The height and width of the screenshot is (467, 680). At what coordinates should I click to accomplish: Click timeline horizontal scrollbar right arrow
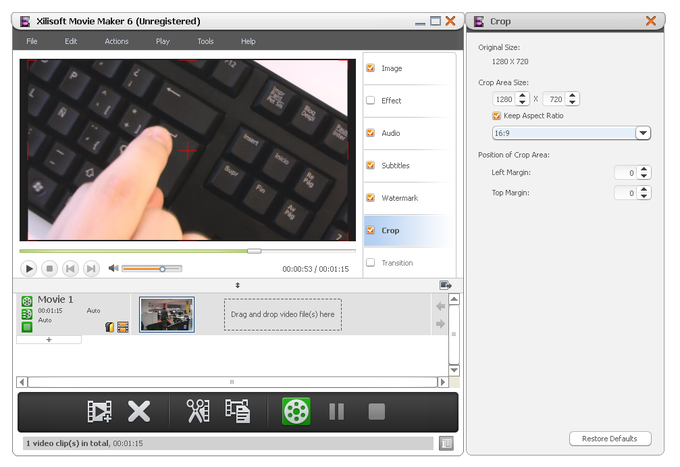(x=442, y=382)
